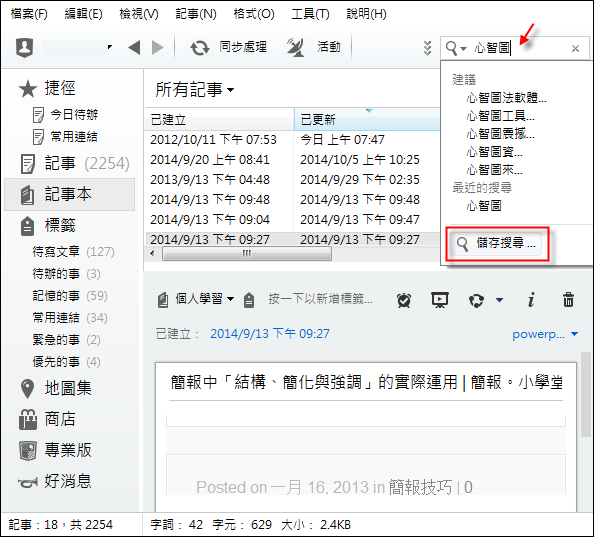The width and height of the screenshot is (594, 537).
Task: Change notebook via 個人學習 dropdown
Action: coord(196,300)
